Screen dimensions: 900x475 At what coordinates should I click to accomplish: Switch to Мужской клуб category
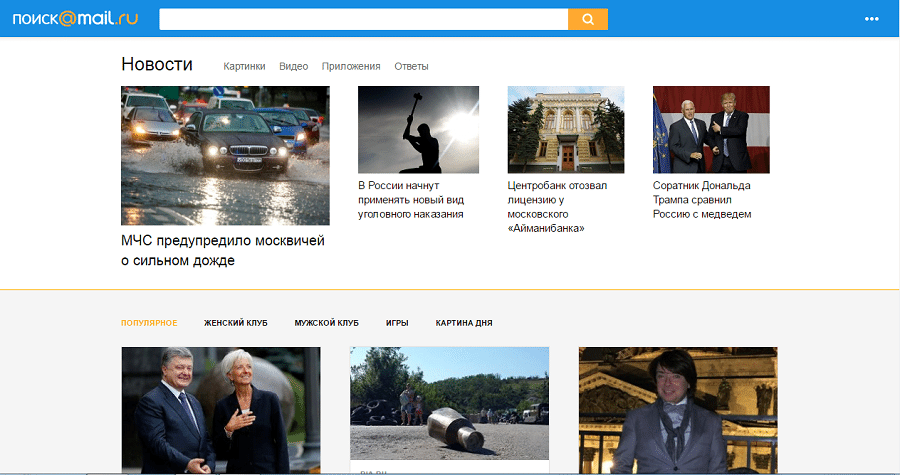tap(326, 323)
